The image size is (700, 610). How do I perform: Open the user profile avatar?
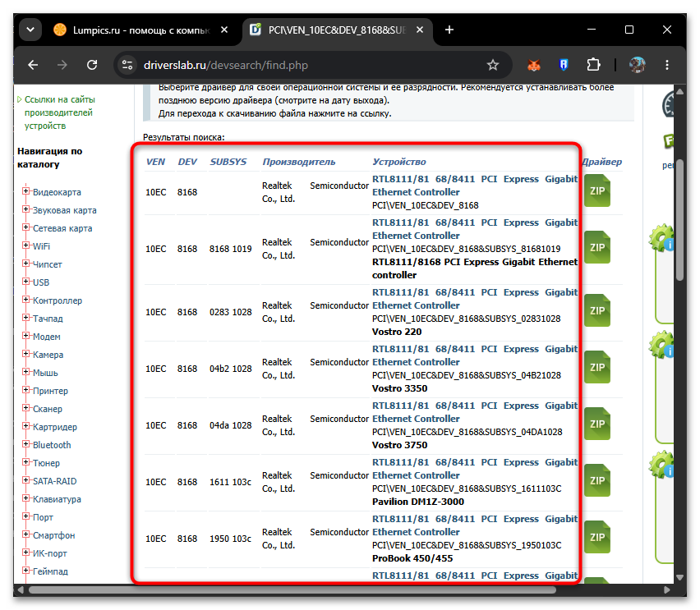[637, 65]
